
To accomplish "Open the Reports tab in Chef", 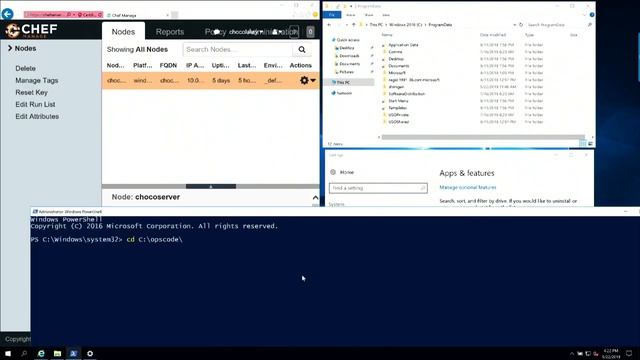I will [x=170, y=31].
